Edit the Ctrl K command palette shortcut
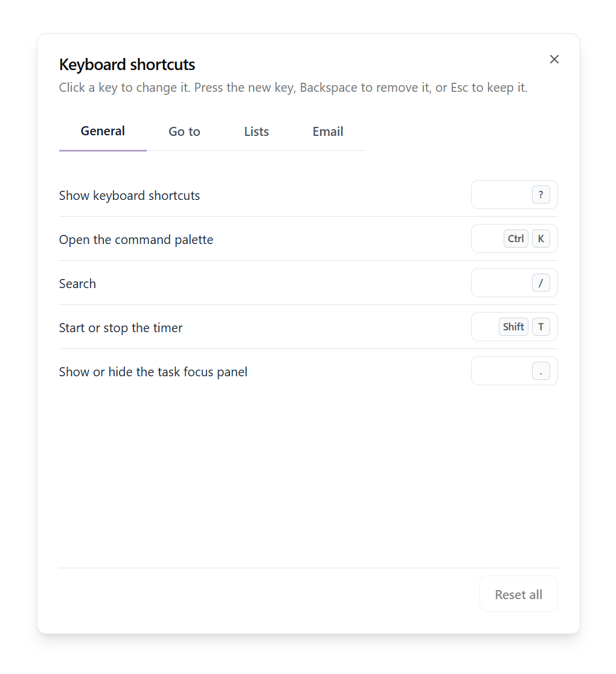 pyautogui.click(x=515, y=239)
